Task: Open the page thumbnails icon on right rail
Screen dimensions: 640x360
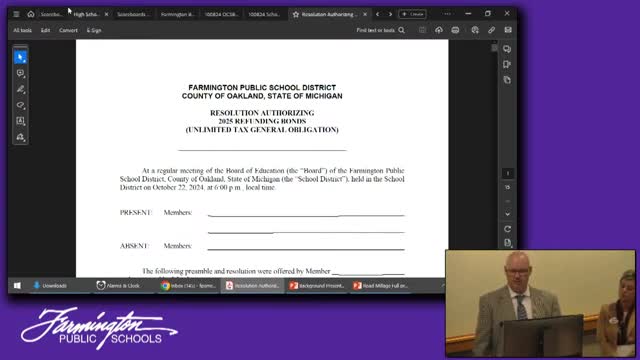Action: point(507,80)
